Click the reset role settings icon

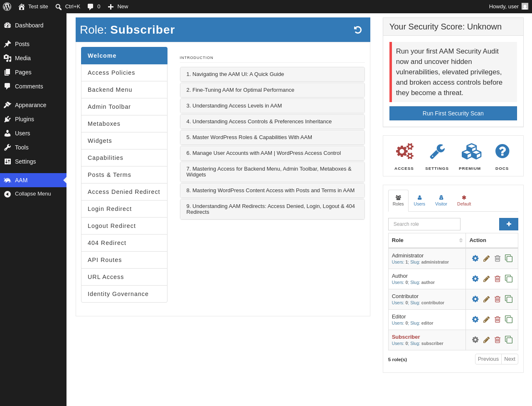[357, 30]
